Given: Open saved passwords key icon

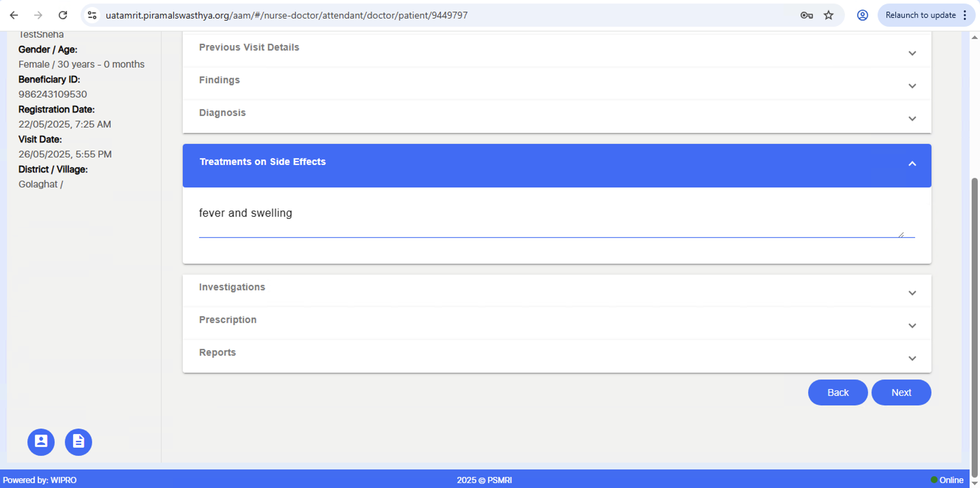Looking at the screenshot, I should click(x=807, y=15).
